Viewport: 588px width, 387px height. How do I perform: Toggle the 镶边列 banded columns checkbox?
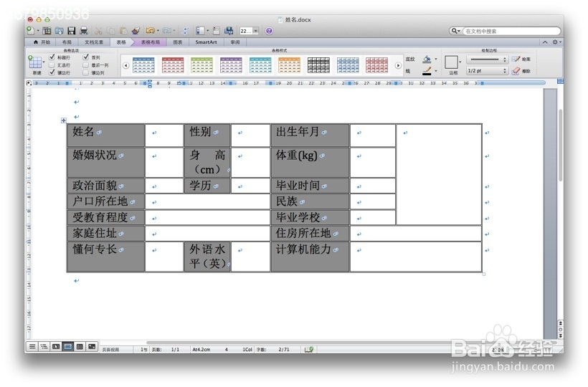(86, 72)
